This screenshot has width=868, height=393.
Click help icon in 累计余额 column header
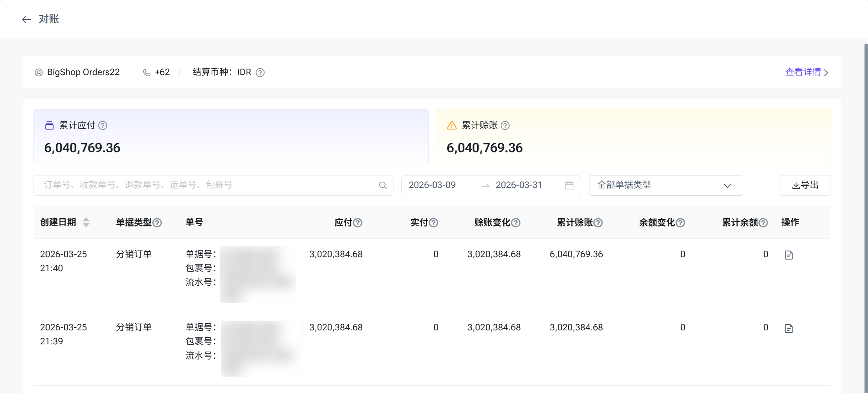point(764,223)
